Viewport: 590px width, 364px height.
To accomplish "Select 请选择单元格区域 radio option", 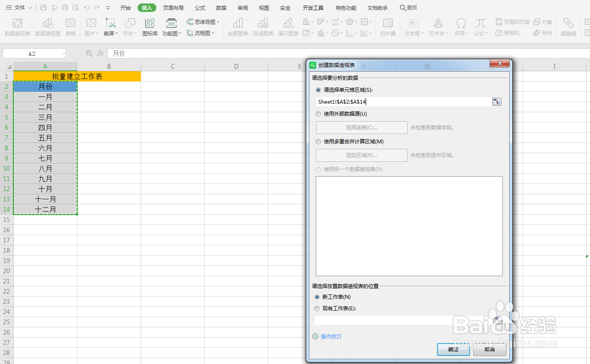I will click(x=318, y=90).
